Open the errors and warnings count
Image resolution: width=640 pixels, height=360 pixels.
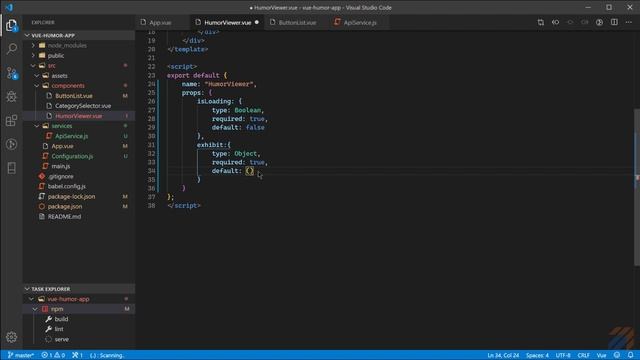[x=53, y=355]
